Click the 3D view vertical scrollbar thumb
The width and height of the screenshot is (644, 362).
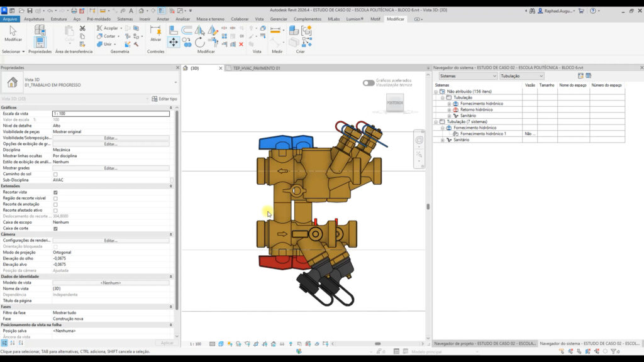point(428,207)
